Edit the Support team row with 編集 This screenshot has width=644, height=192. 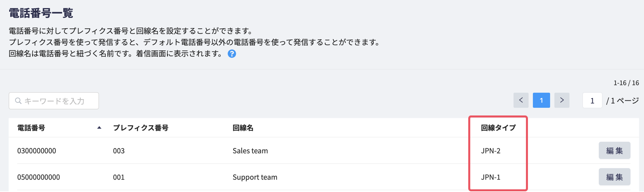pos(614,177)
